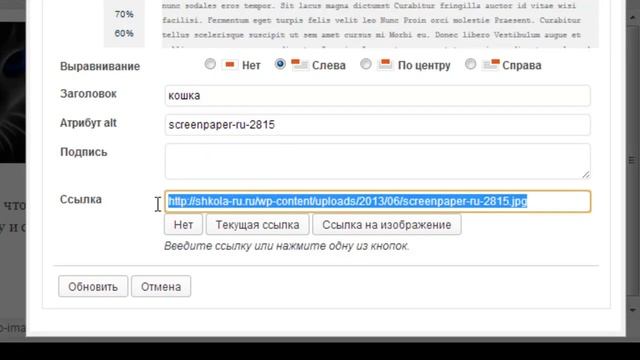Click the Нет link button

(x=183, y=224)
